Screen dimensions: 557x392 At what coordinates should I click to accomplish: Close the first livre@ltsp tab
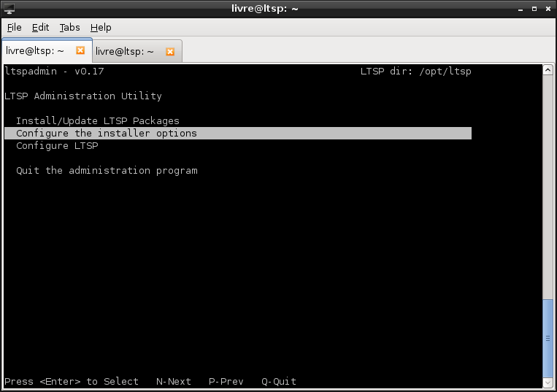80,50
